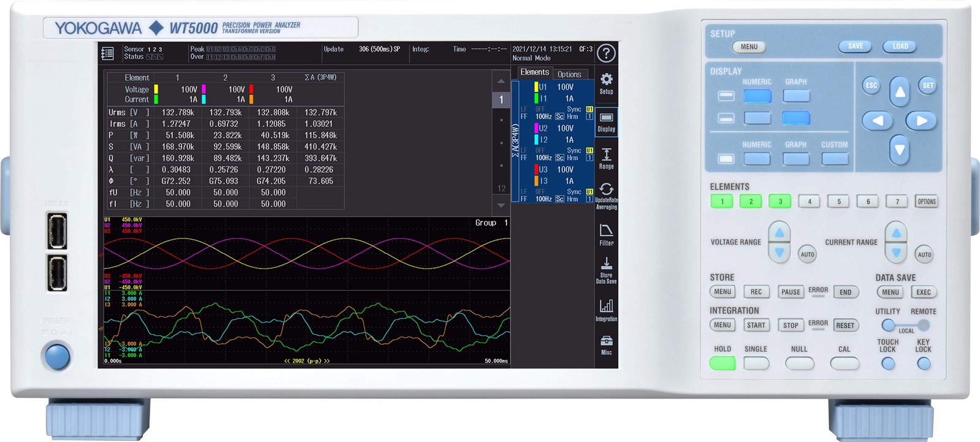Open the Setup gear icon on screen
Image resolution: width=980 pixels, height=442 pixels.
pyautogui.click(x=606, y=83)
